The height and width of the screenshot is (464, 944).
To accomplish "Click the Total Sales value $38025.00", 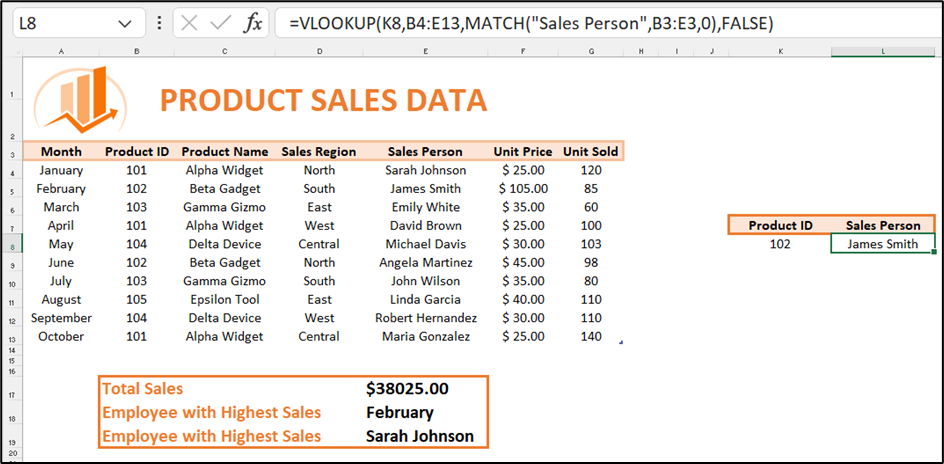I will tap(407, 389).
